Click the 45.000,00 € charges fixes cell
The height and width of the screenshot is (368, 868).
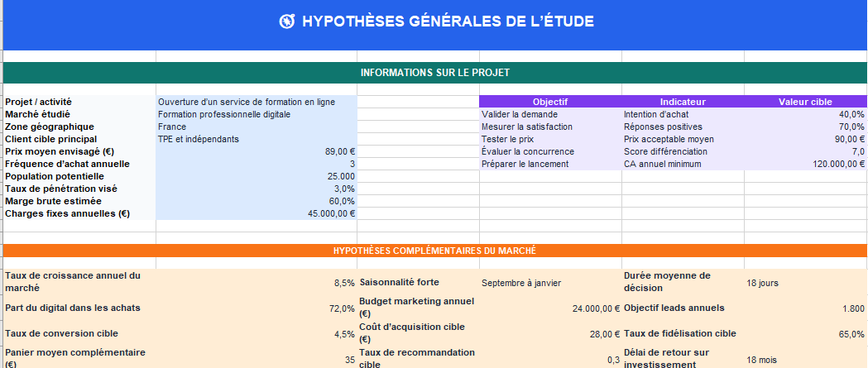click(x=257, y=213)
